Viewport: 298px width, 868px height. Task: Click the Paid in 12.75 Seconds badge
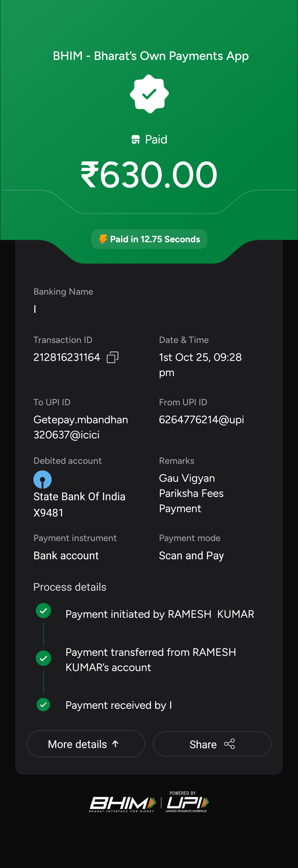(149, 239)
